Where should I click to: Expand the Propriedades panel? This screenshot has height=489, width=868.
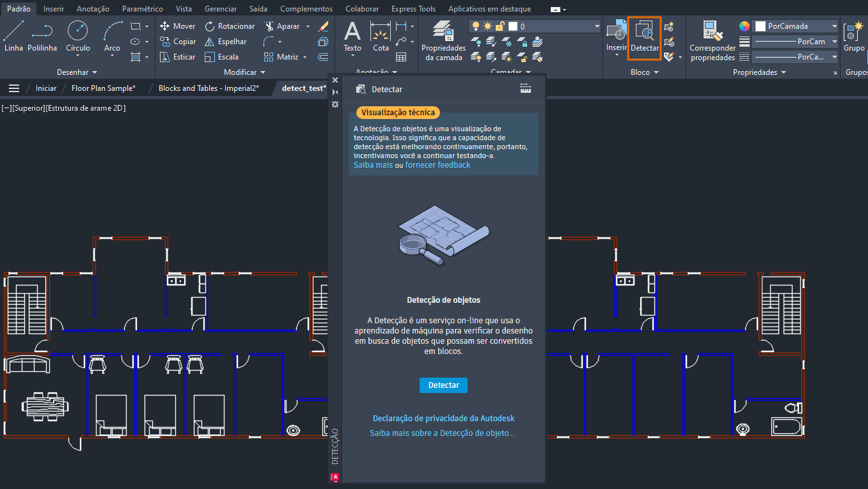tap(760, 72)
